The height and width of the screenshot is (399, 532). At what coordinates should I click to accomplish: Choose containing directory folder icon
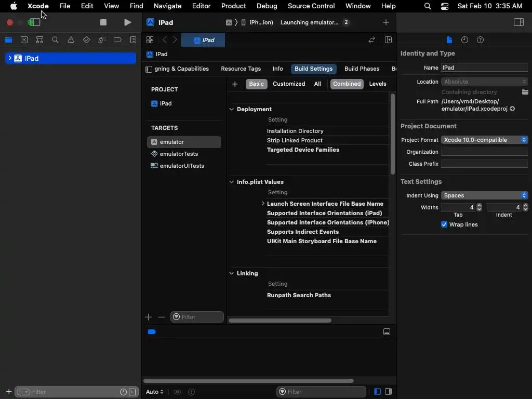point(525,92)
